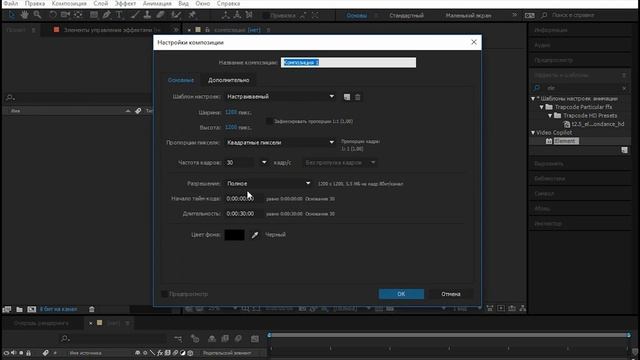Click lock column header in timeline
The image size is (640, 360).
(28, 353)
